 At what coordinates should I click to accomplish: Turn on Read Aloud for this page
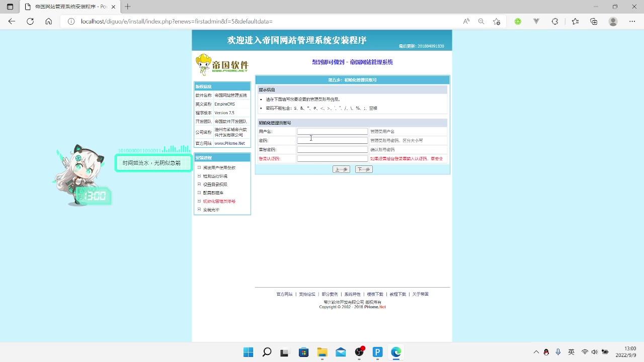tap(466, 21)
